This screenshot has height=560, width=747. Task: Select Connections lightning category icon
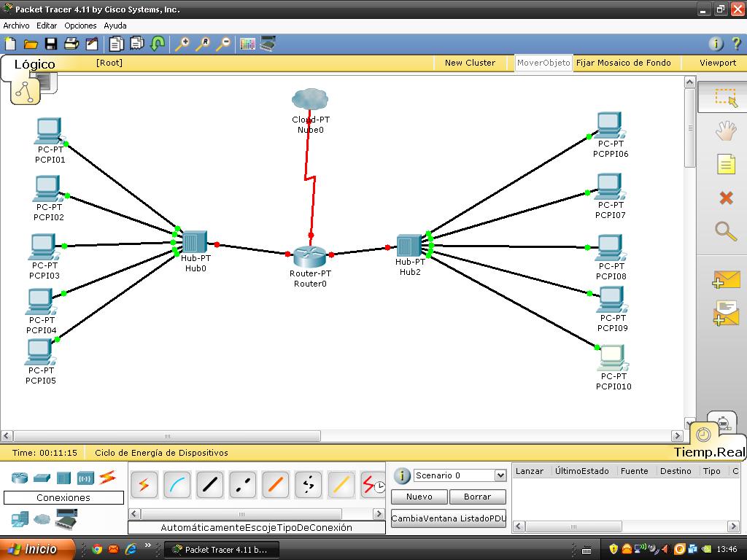(108, 477)
